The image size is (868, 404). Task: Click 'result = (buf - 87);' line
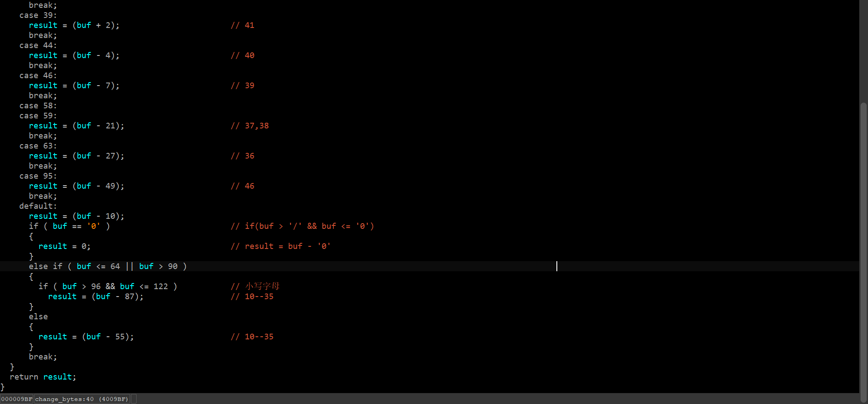pyautogui.click(x=96, y=297)
